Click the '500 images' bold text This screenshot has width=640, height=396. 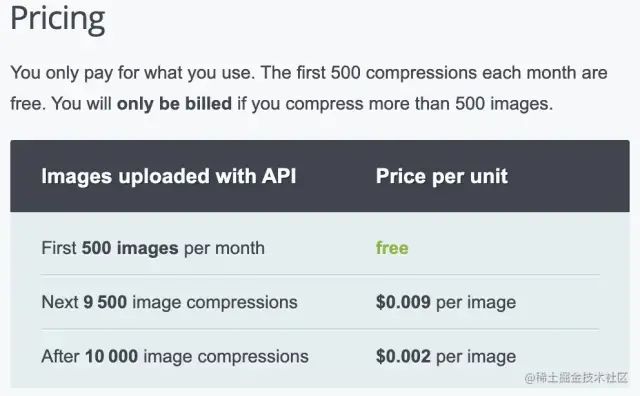(x=130, y=248)
